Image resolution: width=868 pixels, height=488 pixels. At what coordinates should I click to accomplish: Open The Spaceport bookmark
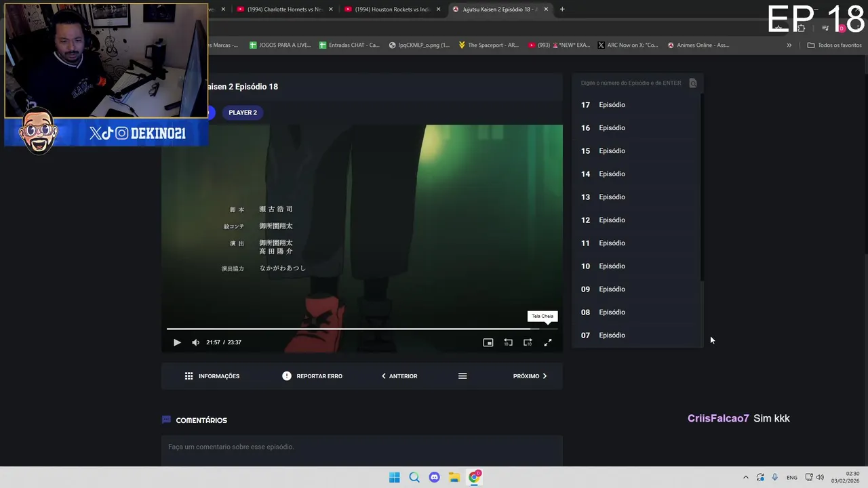488,45
